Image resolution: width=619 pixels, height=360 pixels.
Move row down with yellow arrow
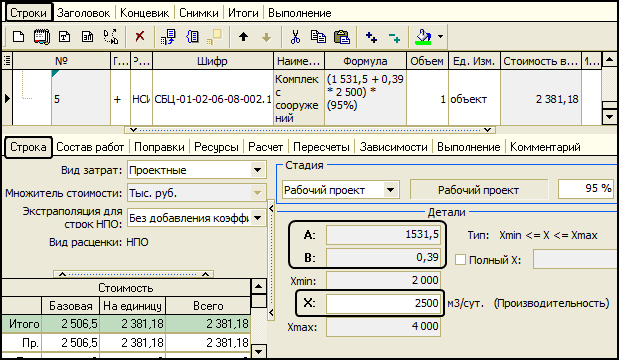pos(266,38)
